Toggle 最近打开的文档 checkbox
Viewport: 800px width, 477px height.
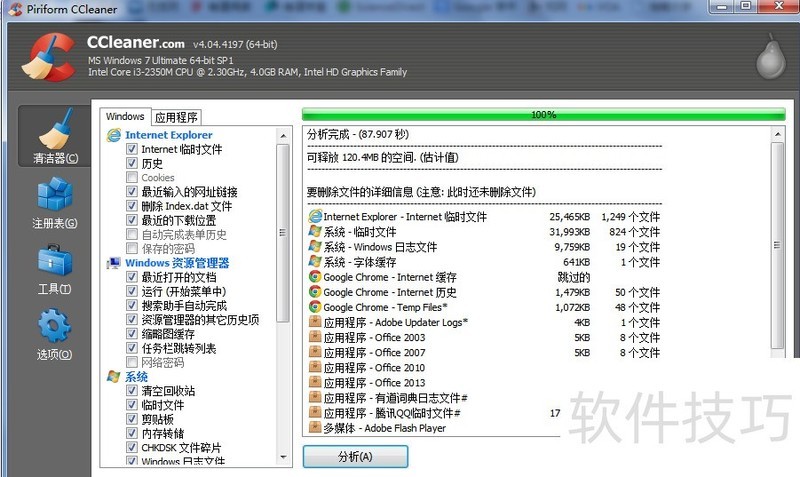[132, 277]
